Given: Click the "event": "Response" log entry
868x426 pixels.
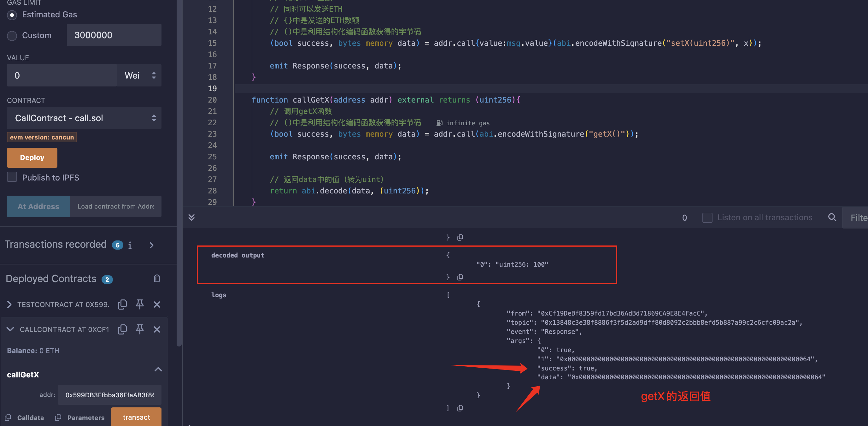Looking at the screenshot, I should [544, 332].
